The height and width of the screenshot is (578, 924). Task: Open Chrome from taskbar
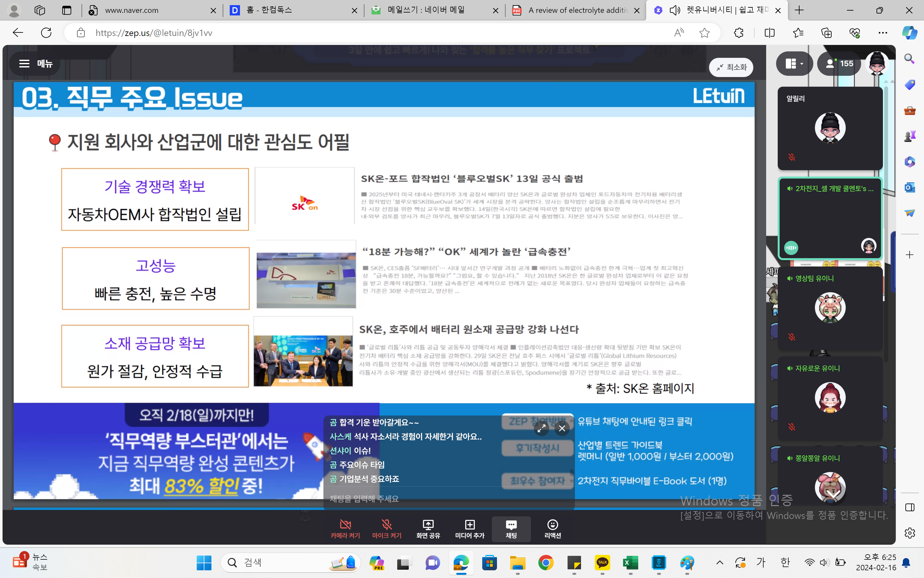[546, 563]
